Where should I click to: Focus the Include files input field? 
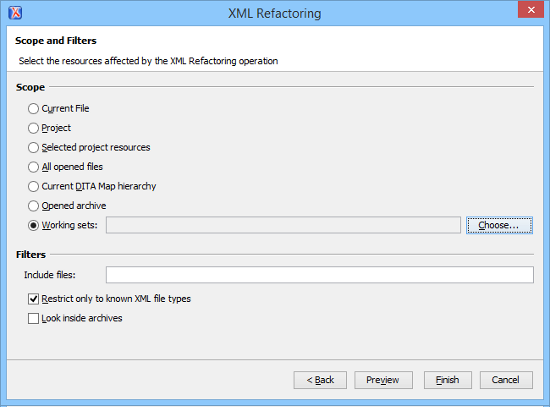[x=320, y=274]
